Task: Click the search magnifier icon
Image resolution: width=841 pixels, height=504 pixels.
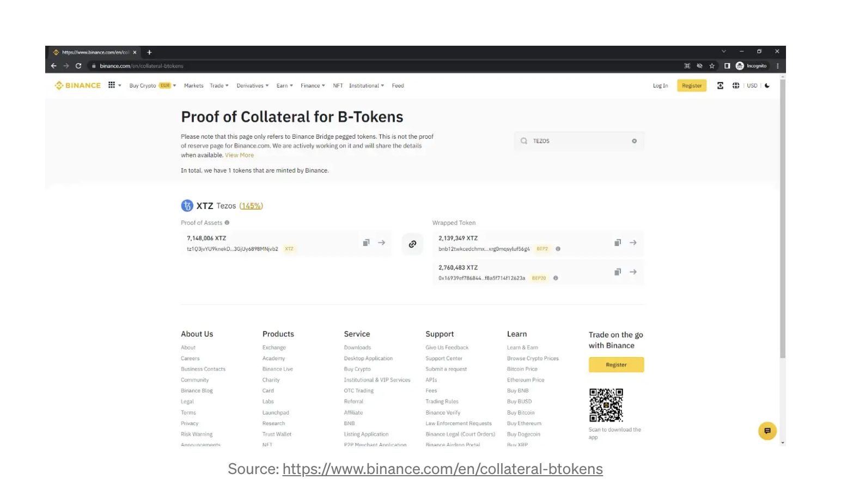Action: coord(523,141)
